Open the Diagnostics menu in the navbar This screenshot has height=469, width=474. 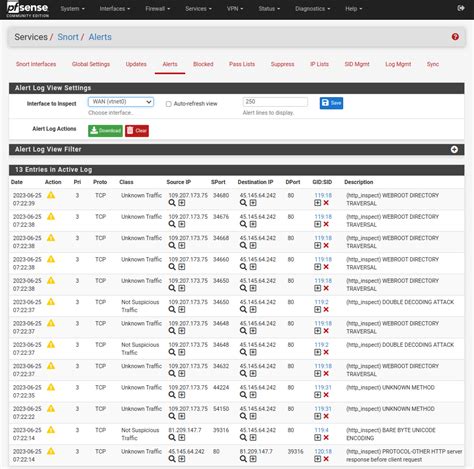[x=312, y=9]
